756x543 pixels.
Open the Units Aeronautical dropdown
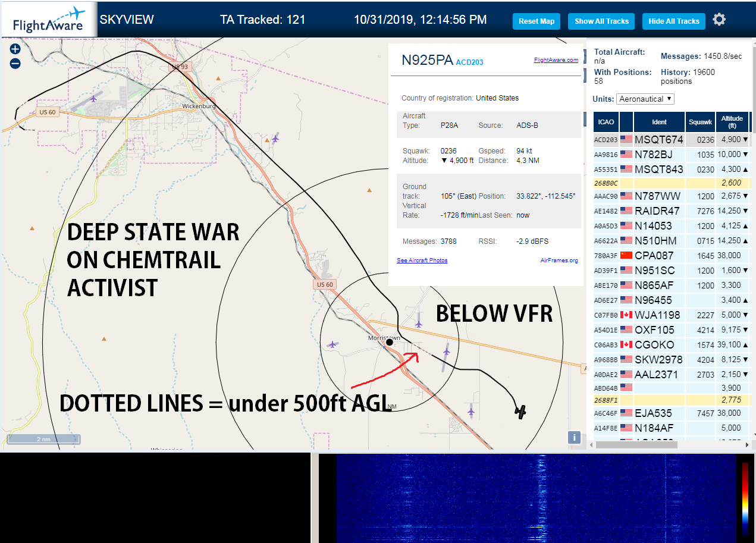645,99
